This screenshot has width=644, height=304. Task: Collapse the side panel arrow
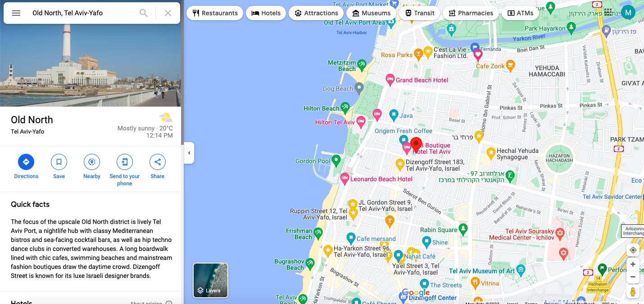coord(189,153)
